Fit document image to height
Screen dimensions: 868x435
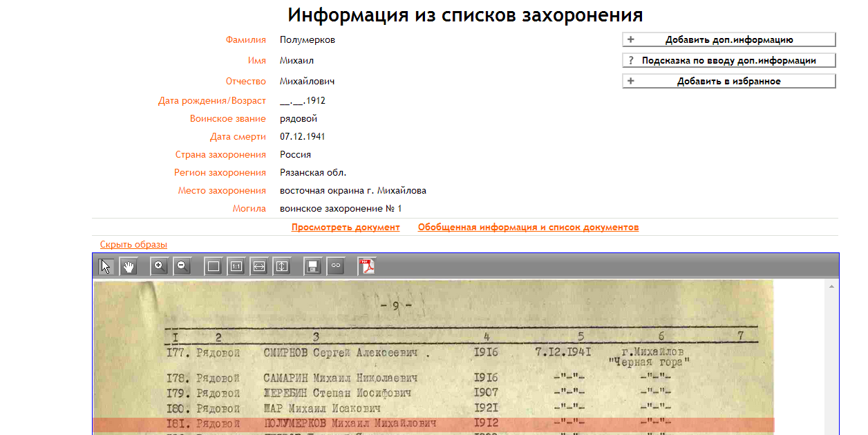(x=282, y=266)
